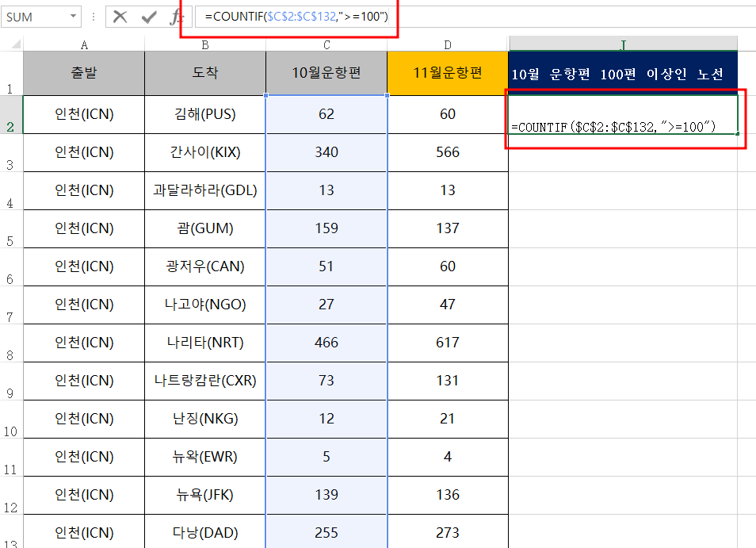Click October value 340 cell
Viewport: 756px width, 548px height.
pos(326,153)
